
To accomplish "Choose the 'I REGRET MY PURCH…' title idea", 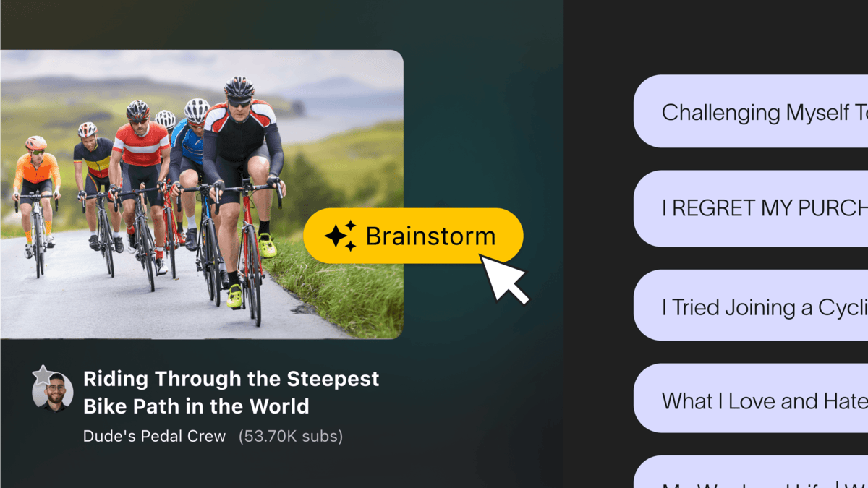I will [751, 207].
